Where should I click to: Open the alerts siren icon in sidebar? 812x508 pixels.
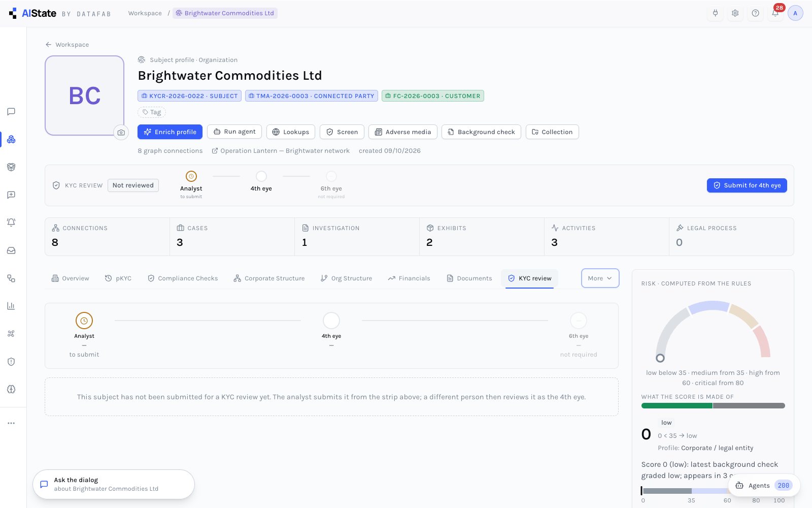tap(11, 223)
